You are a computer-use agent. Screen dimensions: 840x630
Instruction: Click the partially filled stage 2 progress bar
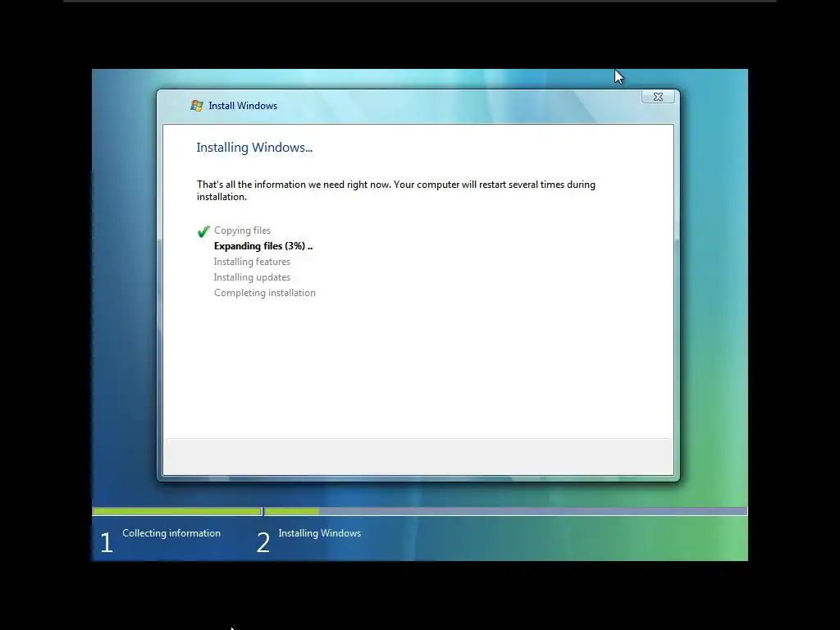tap(505, 512)
